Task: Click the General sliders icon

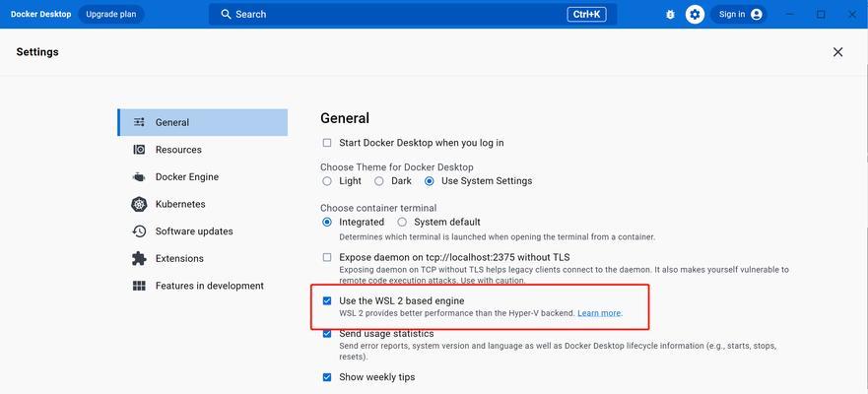Action: pyautogui.click(x=140, y=122)
